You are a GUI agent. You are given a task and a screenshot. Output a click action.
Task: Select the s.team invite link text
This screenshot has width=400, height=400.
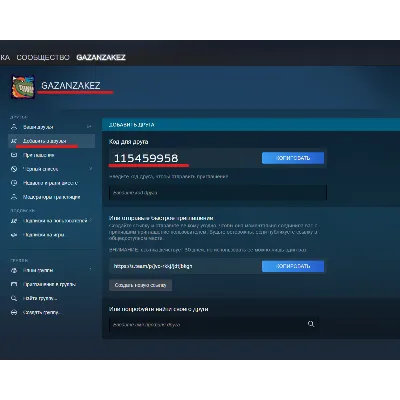click(x=153, y=266)
